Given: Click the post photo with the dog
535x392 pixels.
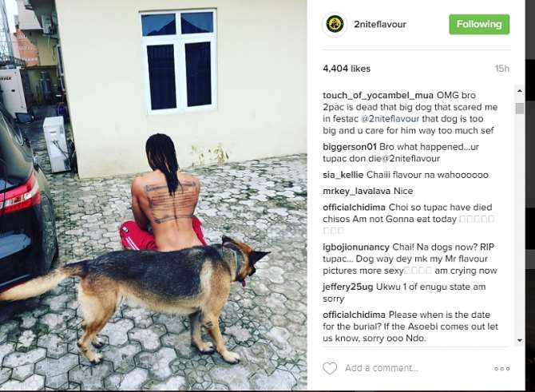Looking at the screenshot, I should 153,195.
